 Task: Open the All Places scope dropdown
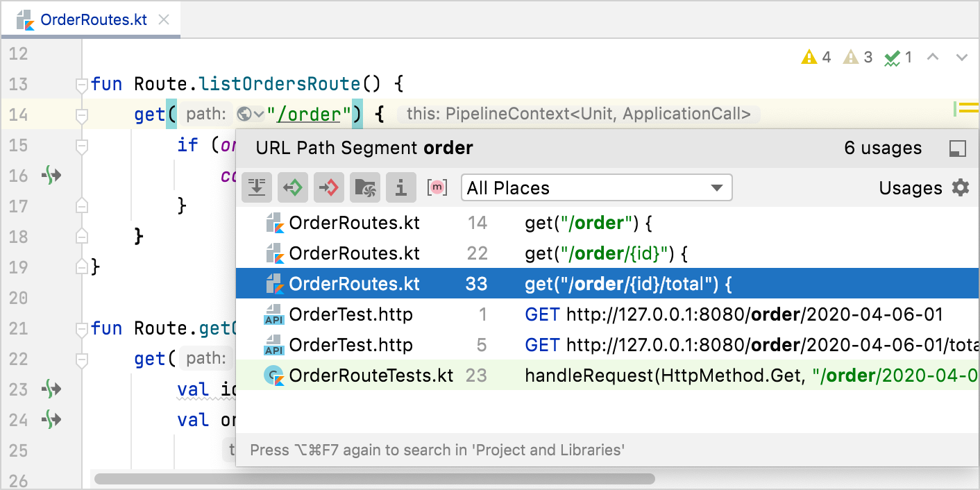[x=596, y=187]
